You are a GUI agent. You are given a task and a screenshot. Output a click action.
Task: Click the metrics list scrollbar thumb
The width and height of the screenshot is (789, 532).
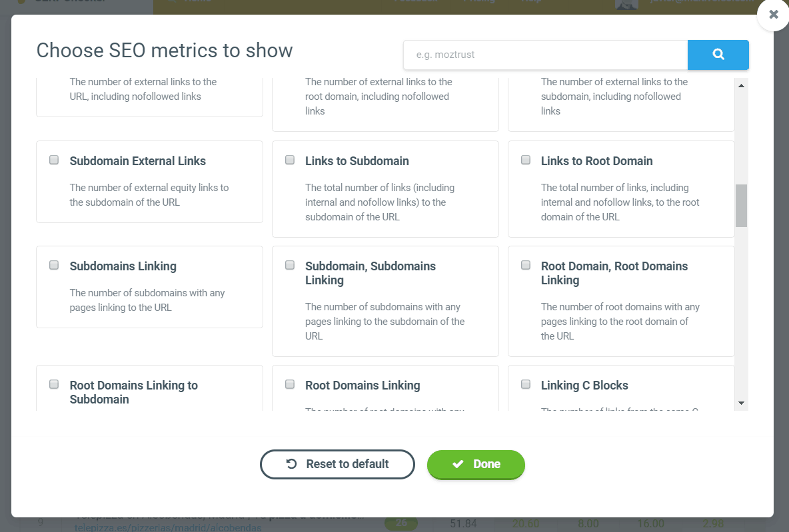(741, 206)
